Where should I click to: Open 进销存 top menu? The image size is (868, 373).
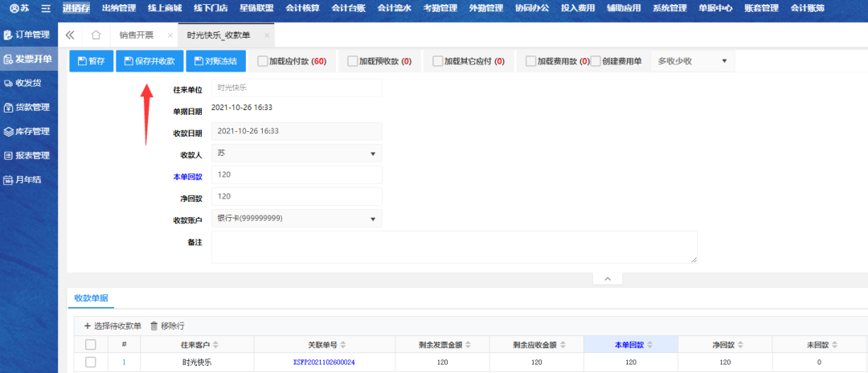pos(76,8)
